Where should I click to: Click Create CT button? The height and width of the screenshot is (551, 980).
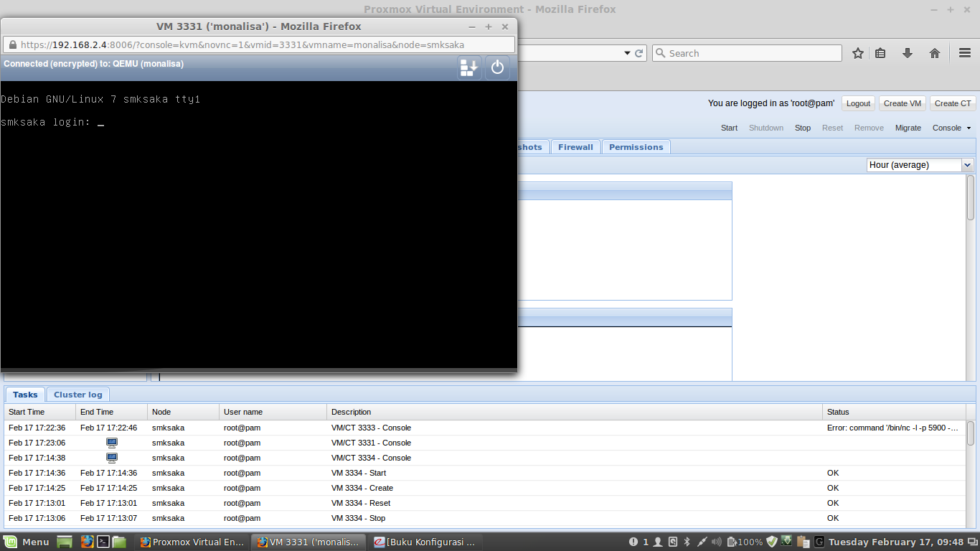point(953,103)
